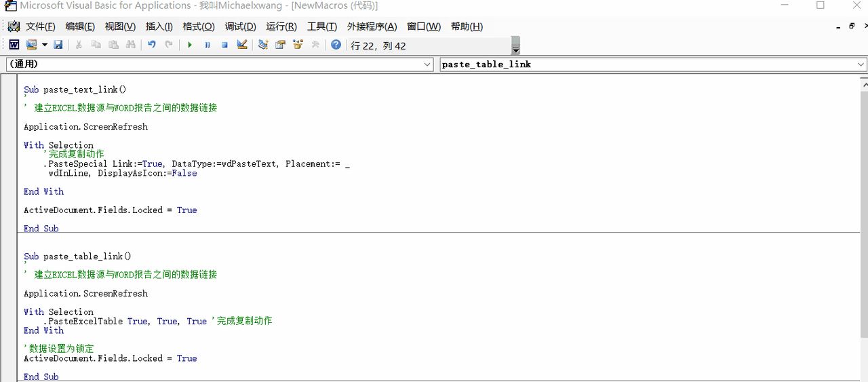
Task: Click the Paste clipboard icon
Action: point(113,45)
